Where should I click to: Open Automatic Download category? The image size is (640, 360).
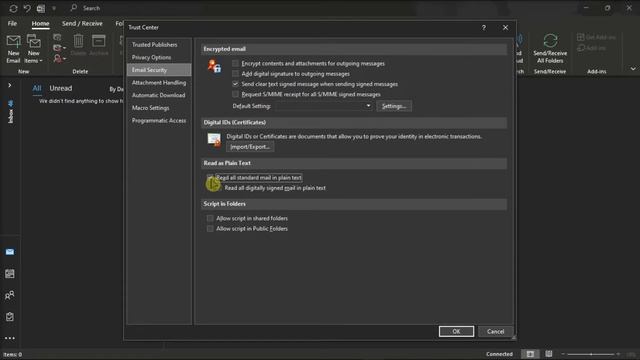coord(159,95)
